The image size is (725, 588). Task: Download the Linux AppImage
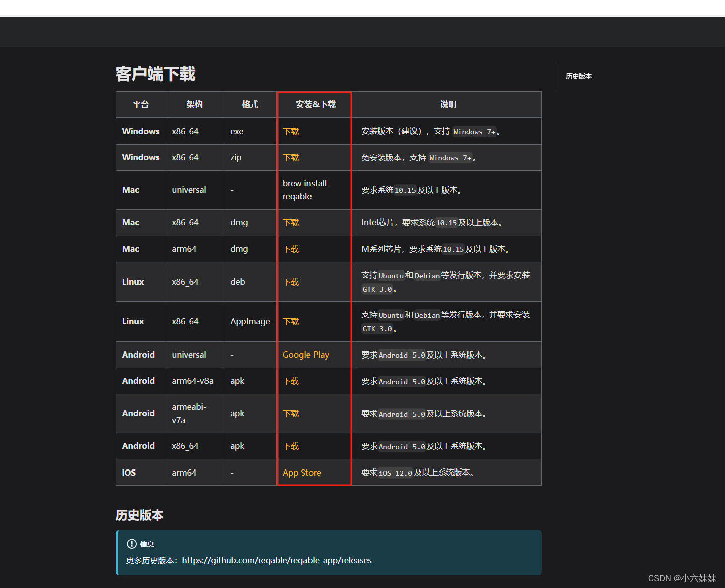291,322
